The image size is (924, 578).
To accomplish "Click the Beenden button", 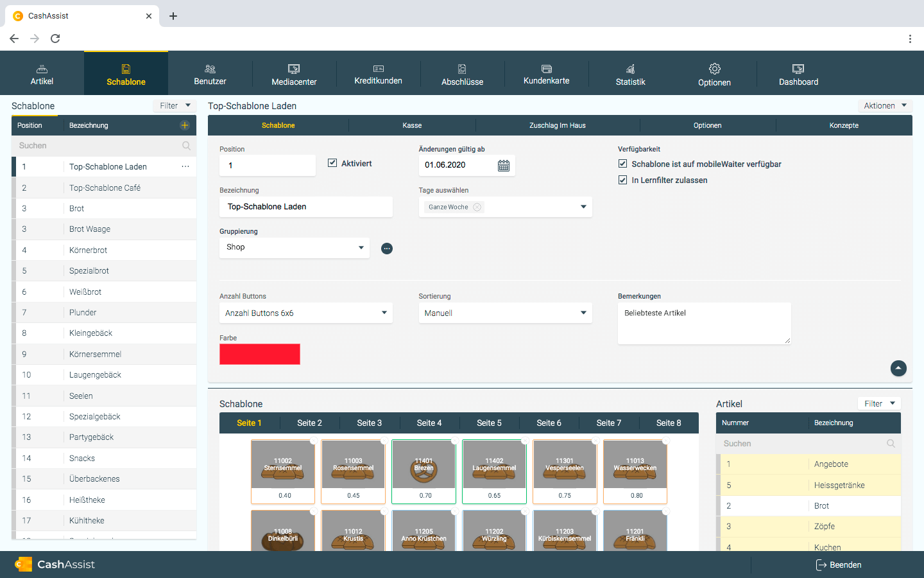I will 839,565.
